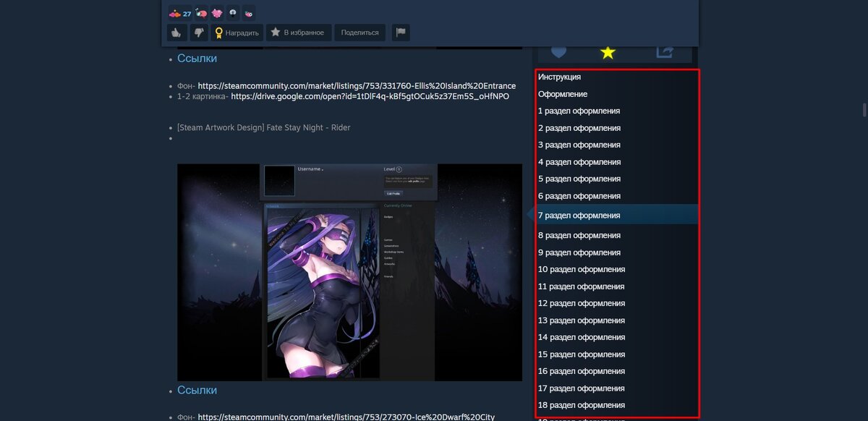The width and height of the screenshot is (868, 421).
Task: Open 12 раздел оформления section
Action: pyautogui.click(x=582, y=303)
